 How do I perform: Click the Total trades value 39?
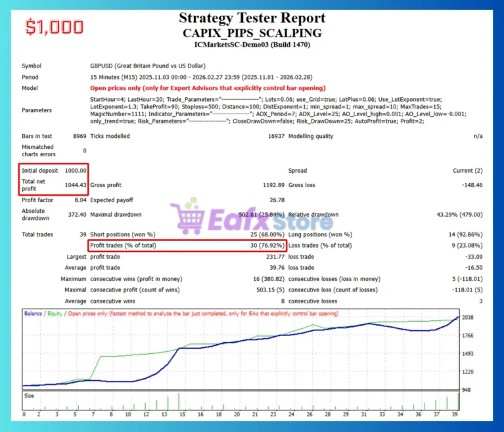point(83,234)
